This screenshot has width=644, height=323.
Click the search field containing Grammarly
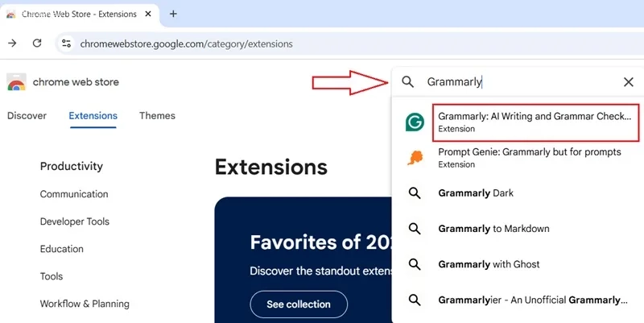518,82
